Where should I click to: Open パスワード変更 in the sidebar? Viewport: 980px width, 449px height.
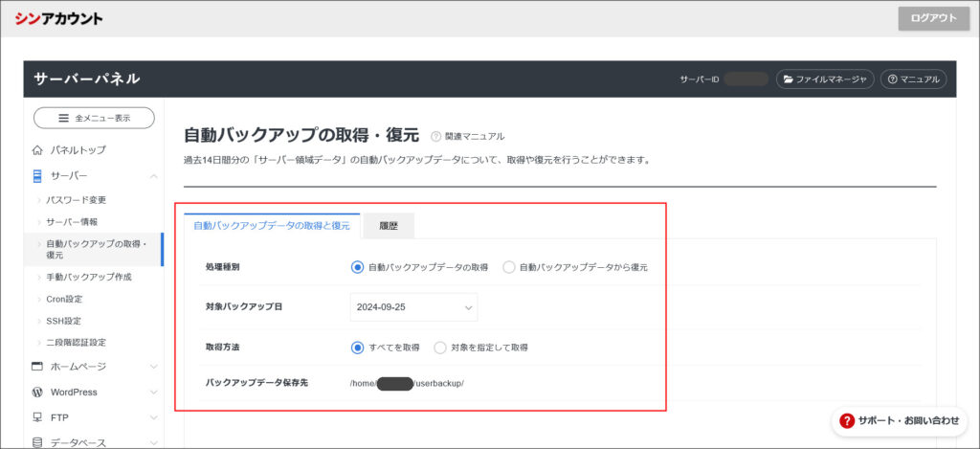tap(77, 200)
